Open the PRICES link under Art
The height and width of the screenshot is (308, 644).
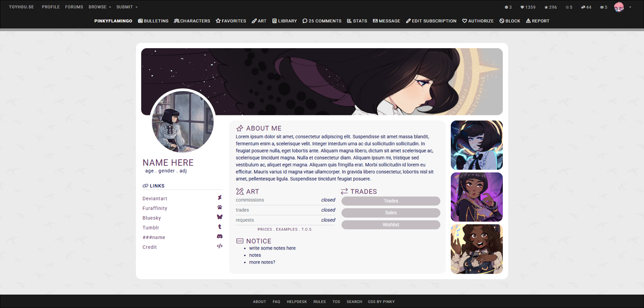pyautogui.click(x=264, y=229)
